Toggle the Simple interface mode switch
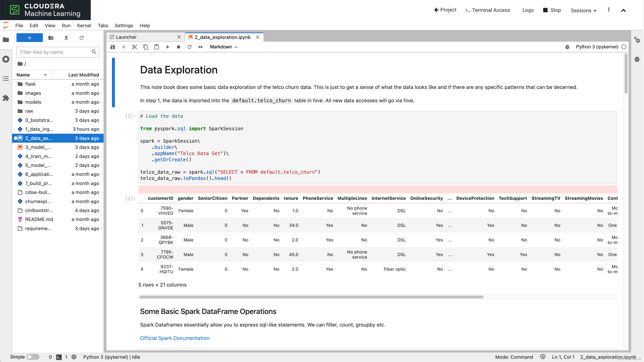644x362 pixels. (x=33, y=357)
